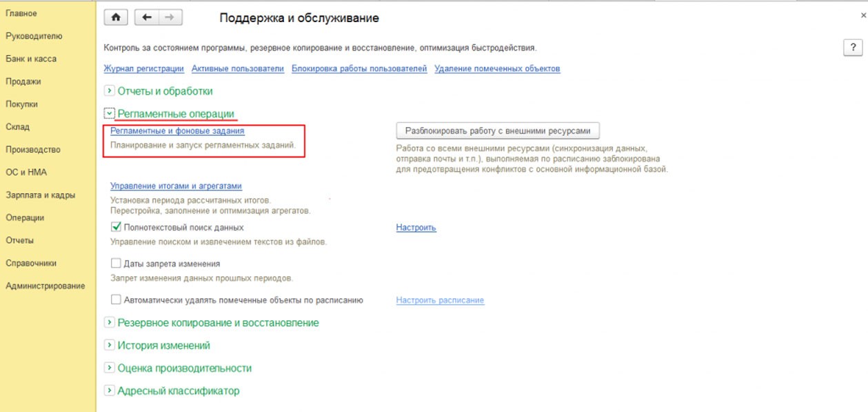Expand Адресный классификатор section
The height and width of the screenshot is (412, 868).
(x=109, y=391)
